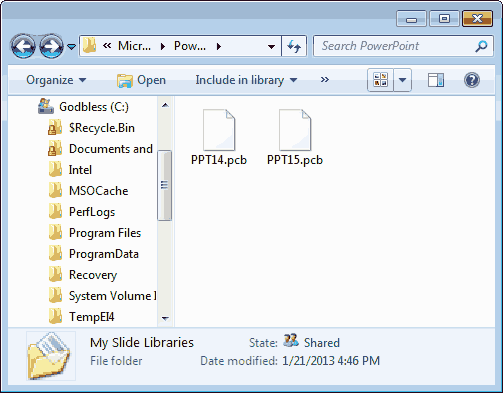Open Help with question mark icon
The image size is (503, 393).
pyautogui.click(x=472, y=80)
